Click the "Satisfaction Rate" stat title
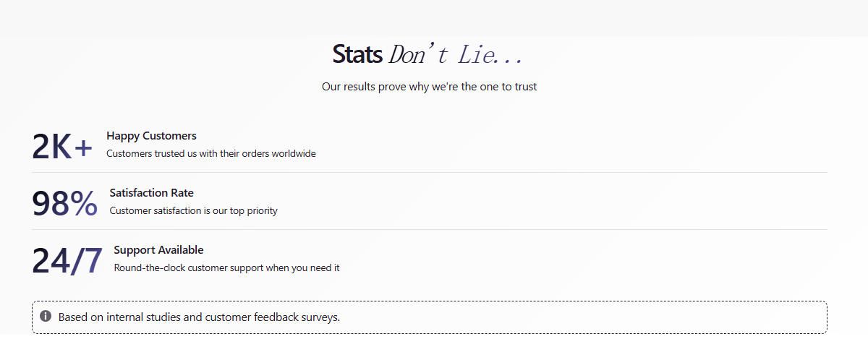 click(151, 193)
